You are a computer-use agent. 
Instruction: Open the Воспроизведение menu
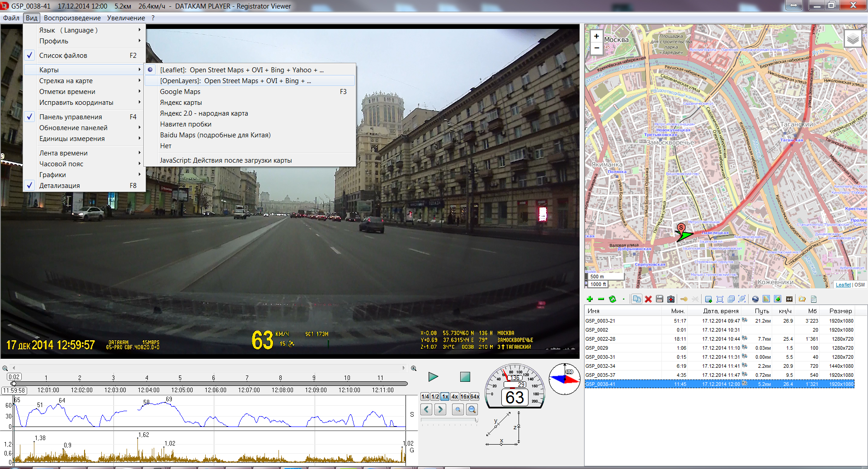click(72, 18)
